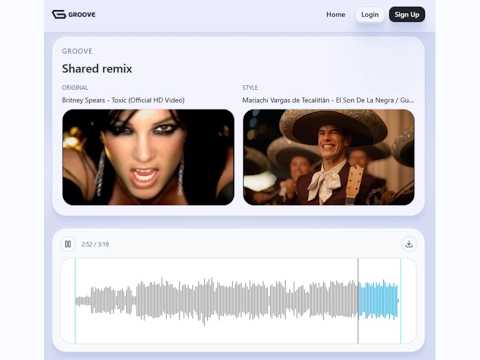Image resolution: width=480 pixels, height=360 pixels.
Task: Open Mariachi Vargas style video thumbnail
Action: click(329, 157)
